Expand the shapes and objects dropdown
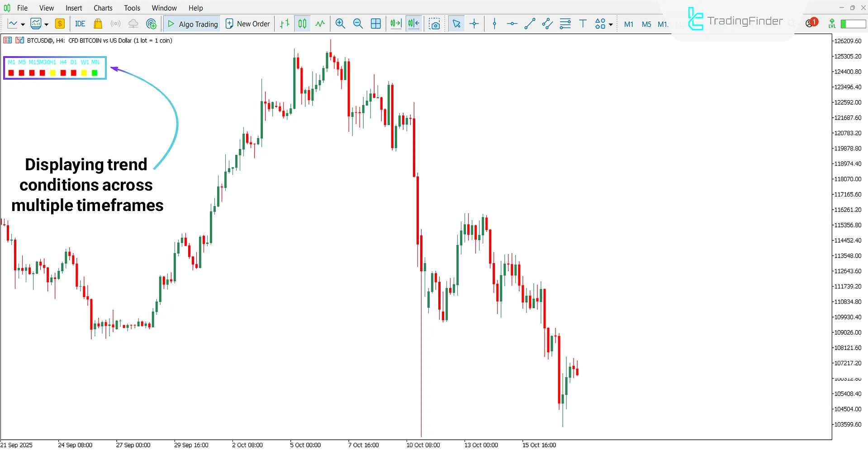Viewport: 868px width, 451px height. [x=610, y=24]
